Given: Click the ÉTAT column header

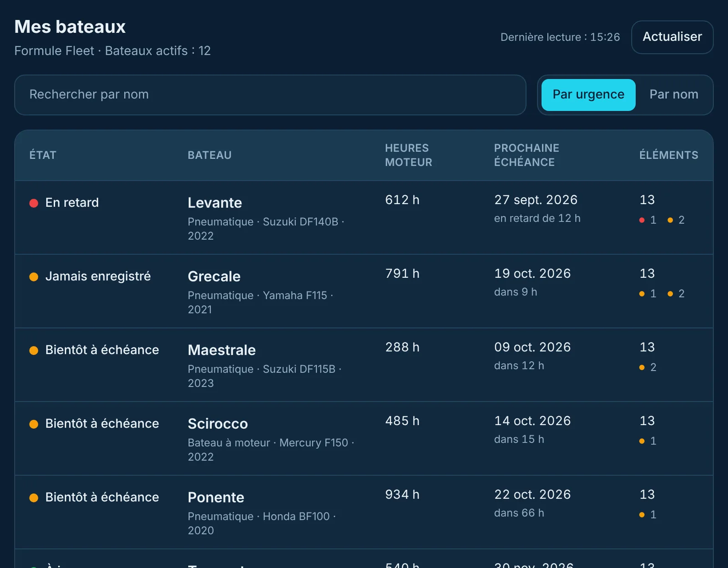Looking at the screenshot, I should (43, 155).
